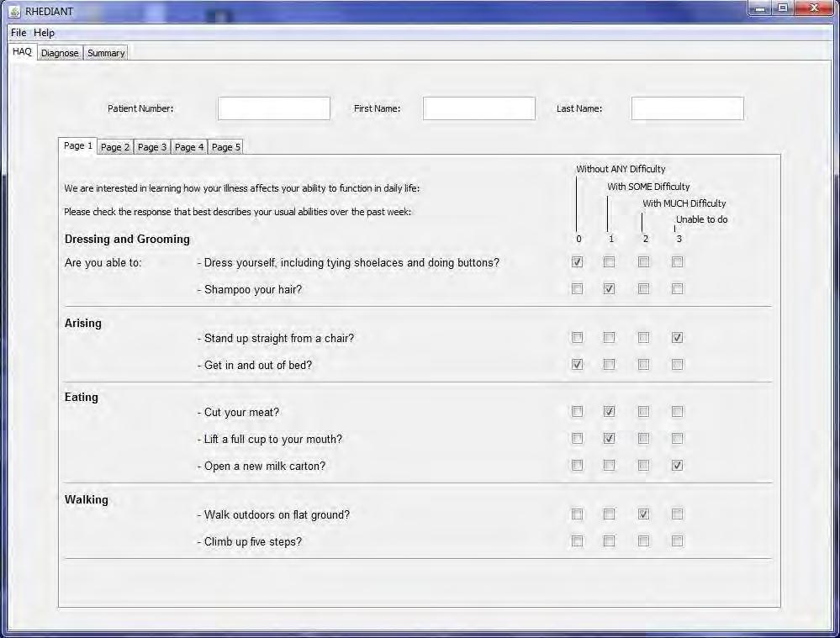Image resolution: width=840 pixels, height=638 pixels.
Task: Switch to the Diagnose tab
Action: tap(60, 53)
